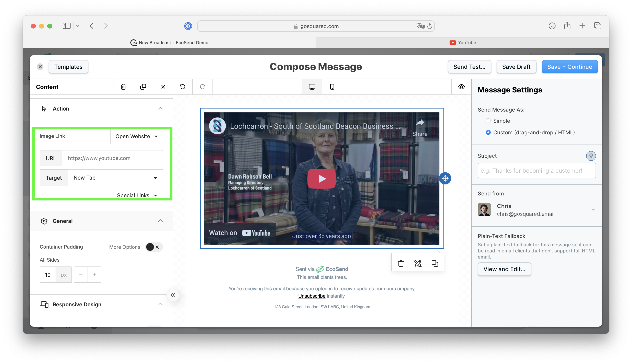Switch to New Broadcast EcoSend Demo tab
632x364 pixels.
pos(169,43)
